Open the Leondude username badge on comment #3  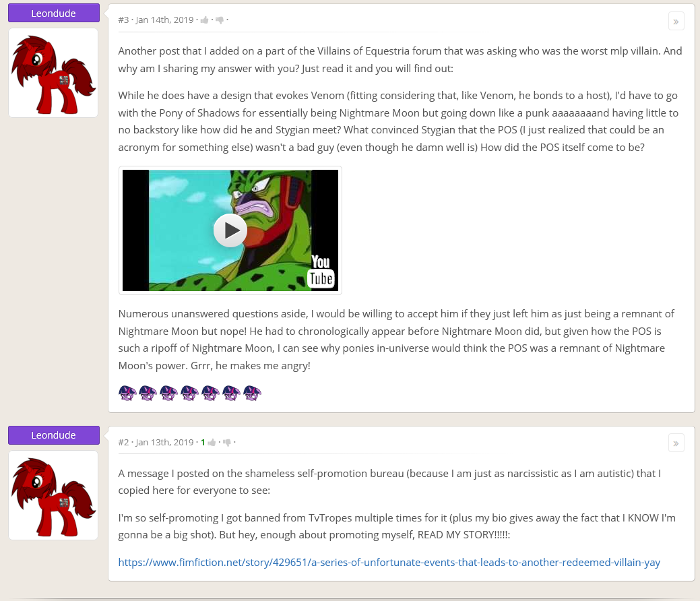coord(54,13)
